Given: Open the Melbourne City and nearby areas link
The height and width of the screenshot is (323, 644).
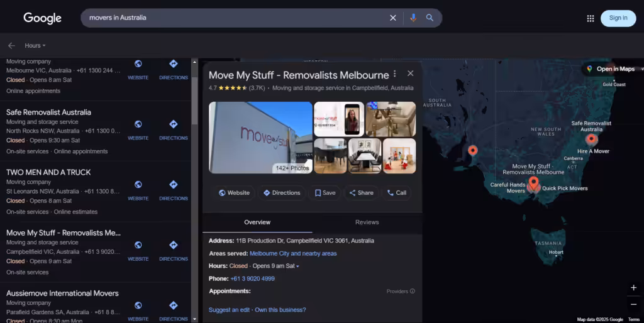Looking at the screenshot, I should 293,254.
